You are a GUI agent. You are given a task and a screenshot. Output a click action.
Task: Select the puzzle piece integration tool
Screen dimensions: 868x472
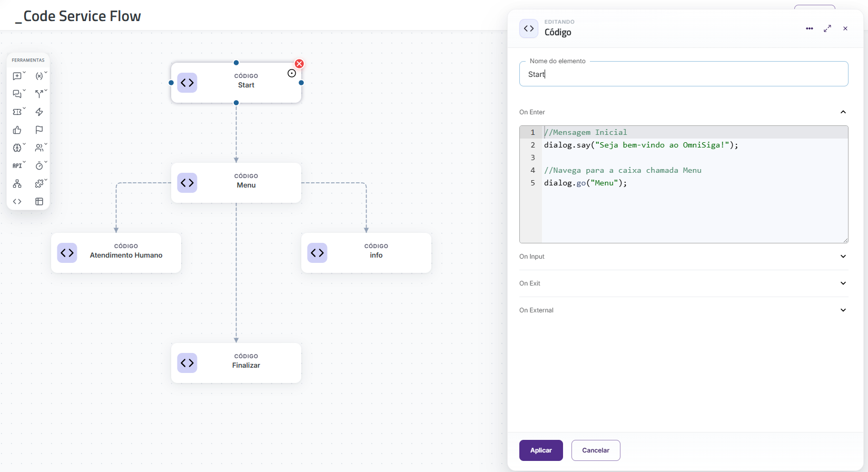pyautogui.click(x=40, y=184)
